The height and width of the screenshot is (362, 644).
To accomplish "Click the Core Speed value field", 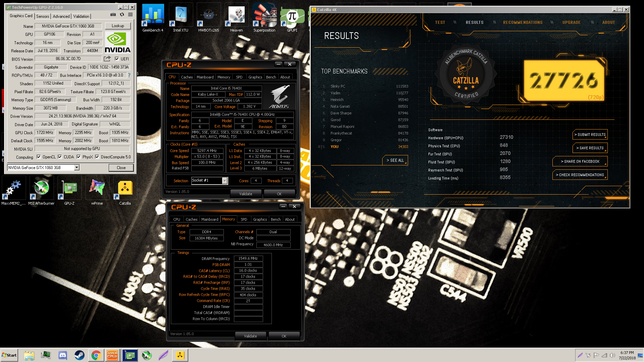I will 207,151.
